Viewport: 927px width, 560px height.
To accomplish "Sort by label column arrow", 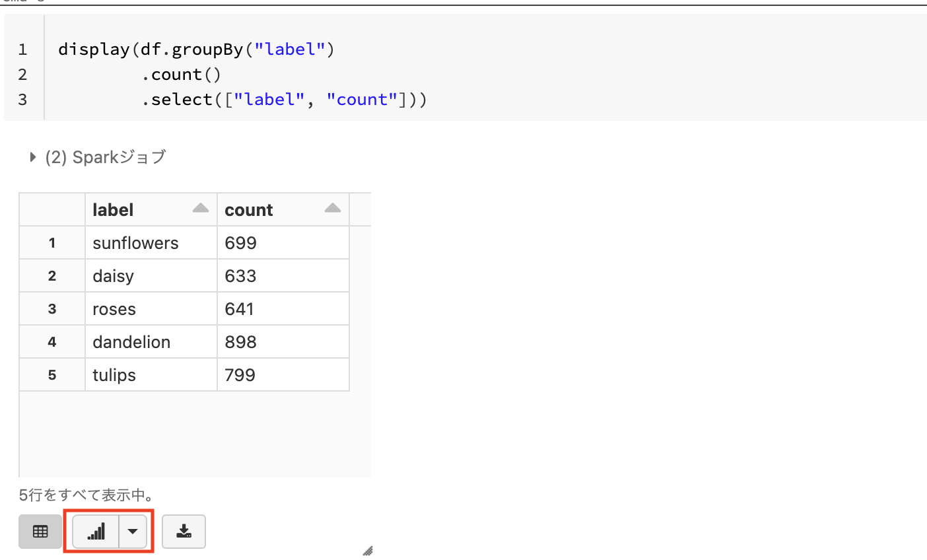I will 201,209.
